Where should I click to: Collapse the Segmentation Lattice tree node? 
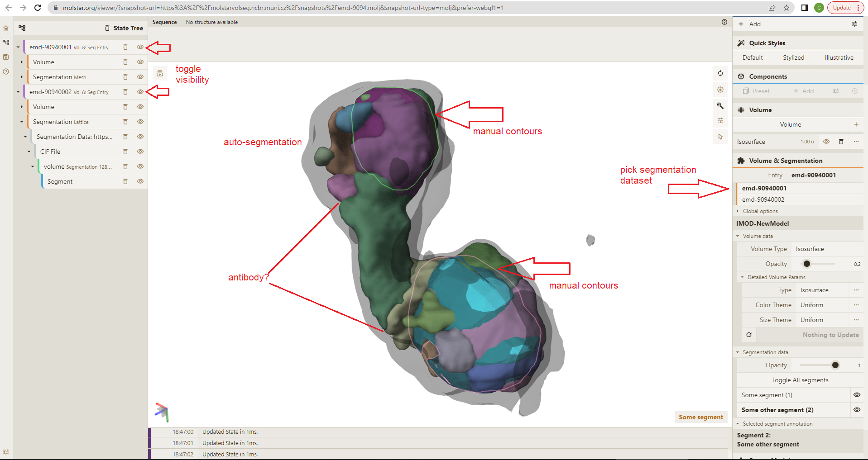click(x=22, y=122)
